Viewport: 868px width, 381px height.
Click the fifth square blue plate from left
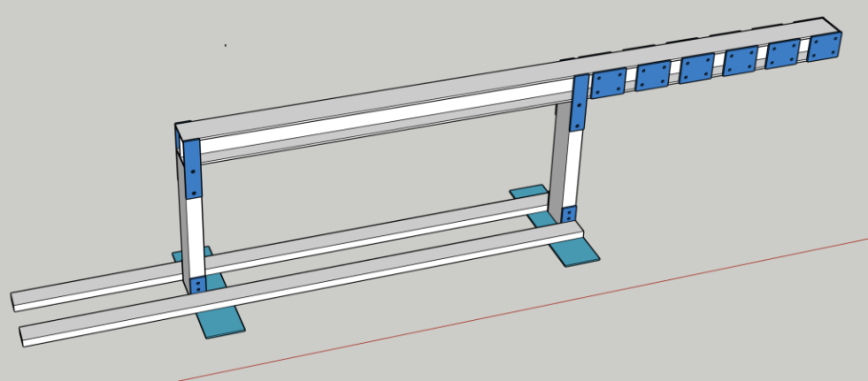[784, 54]
